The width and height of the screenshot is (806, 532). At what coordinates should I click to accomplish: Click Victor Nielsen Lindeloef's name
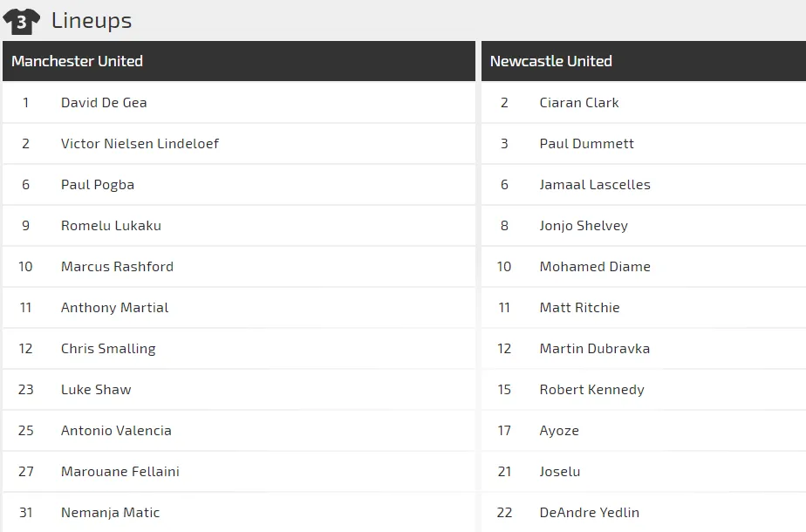[140, 143]
